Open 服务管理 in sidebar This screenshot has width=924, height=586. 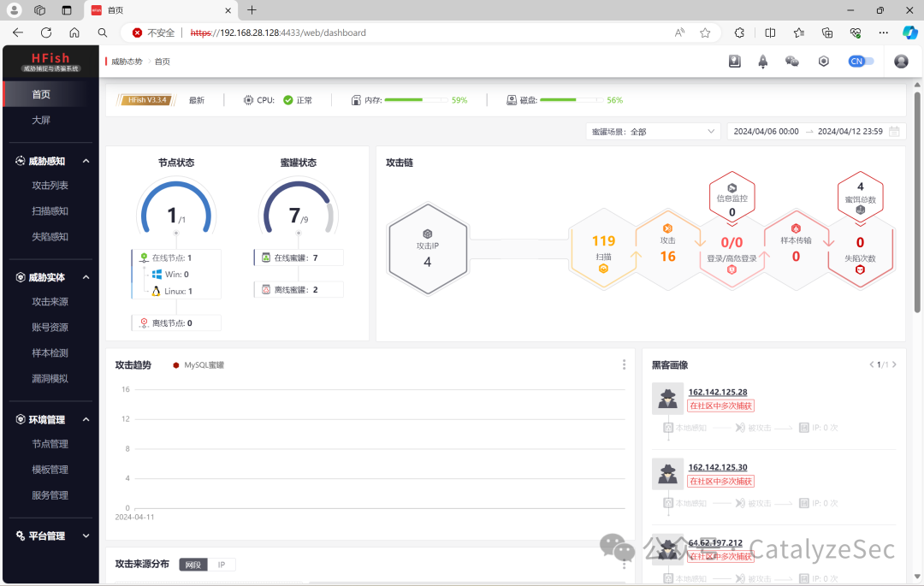point(50,495)
